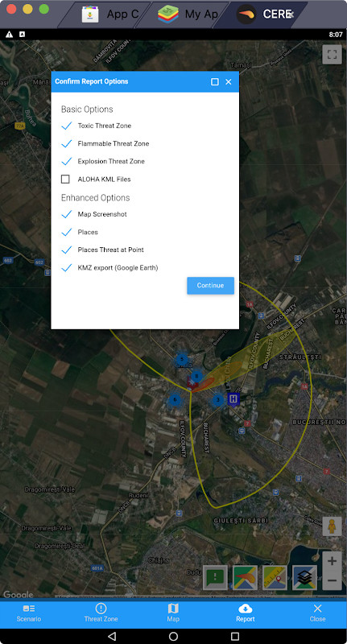Enter fullscreen map view
The width and height of the screenshot is (347, 644).
coord(332,54)
